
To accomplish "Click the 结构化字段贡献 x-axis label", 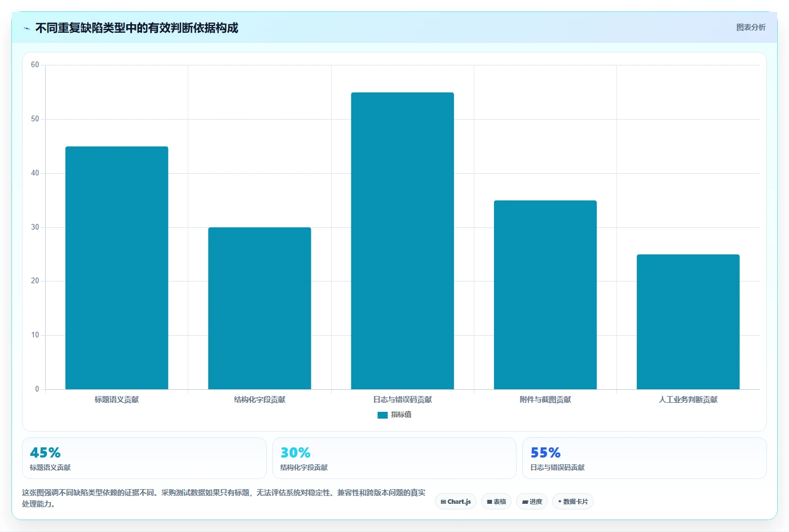I will (x=259, y=399).
